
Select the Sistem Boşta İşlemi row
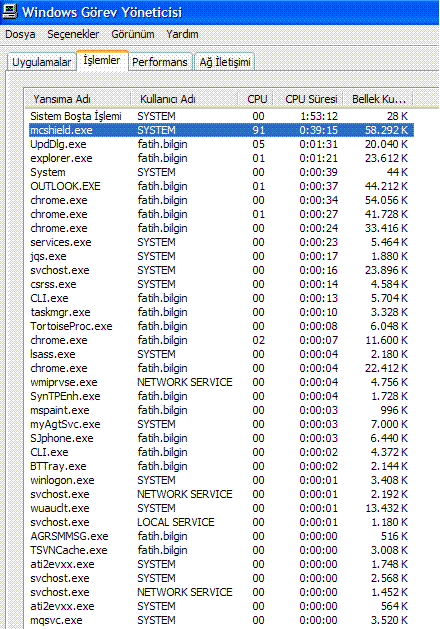[221, 116]
